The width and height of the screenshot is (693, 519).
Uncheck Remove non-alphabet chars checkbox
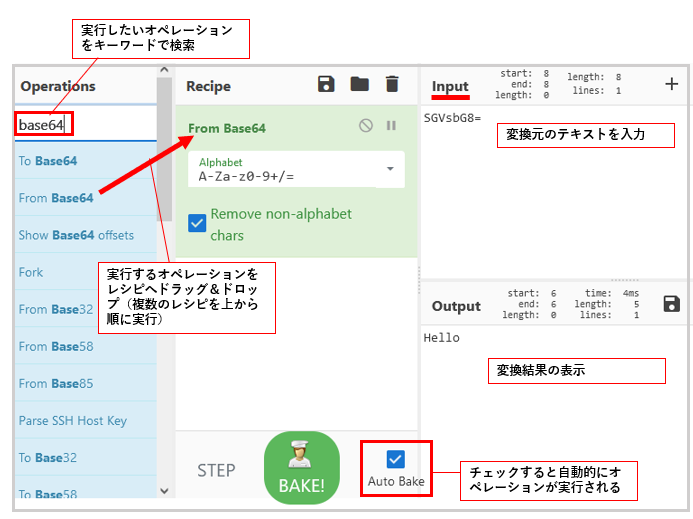coord(197,223)
